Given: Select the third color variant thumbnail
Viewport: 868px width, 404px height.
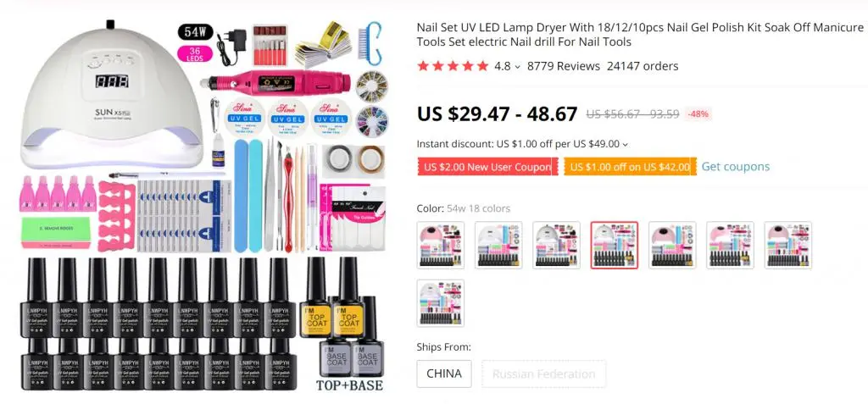Looking at the screenshot, I should [556, 245].
